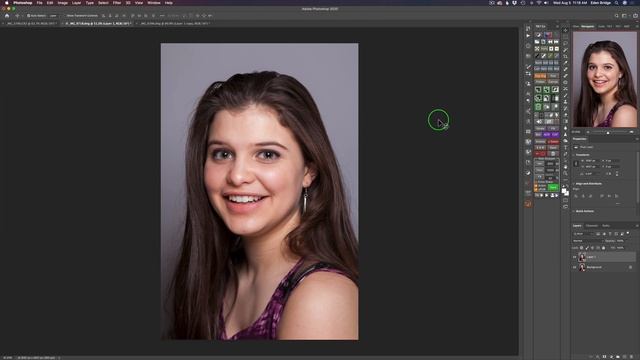
Task: Select the Type tool
Action: 565,147
